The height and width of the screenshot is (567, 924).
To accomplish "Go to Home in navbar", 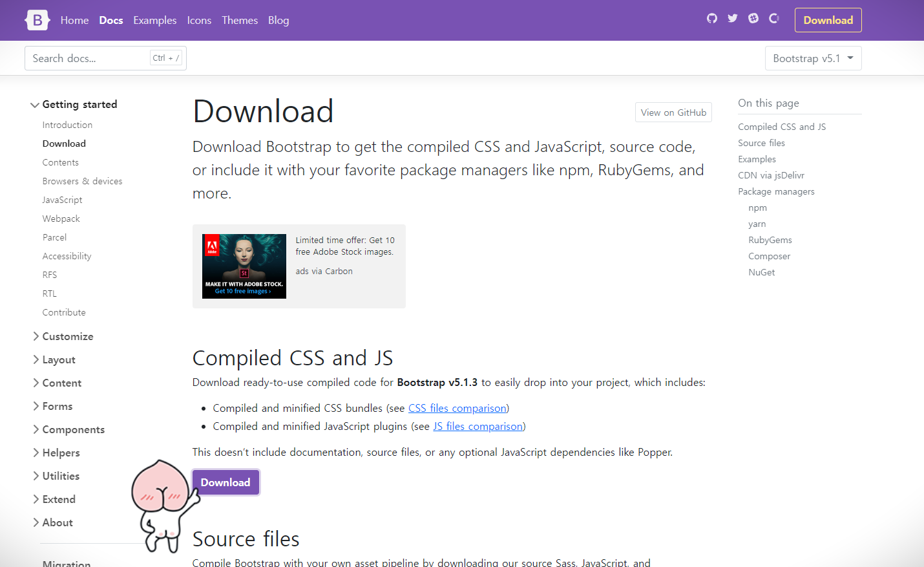I will pyautogui.click(x=74, y=20).
